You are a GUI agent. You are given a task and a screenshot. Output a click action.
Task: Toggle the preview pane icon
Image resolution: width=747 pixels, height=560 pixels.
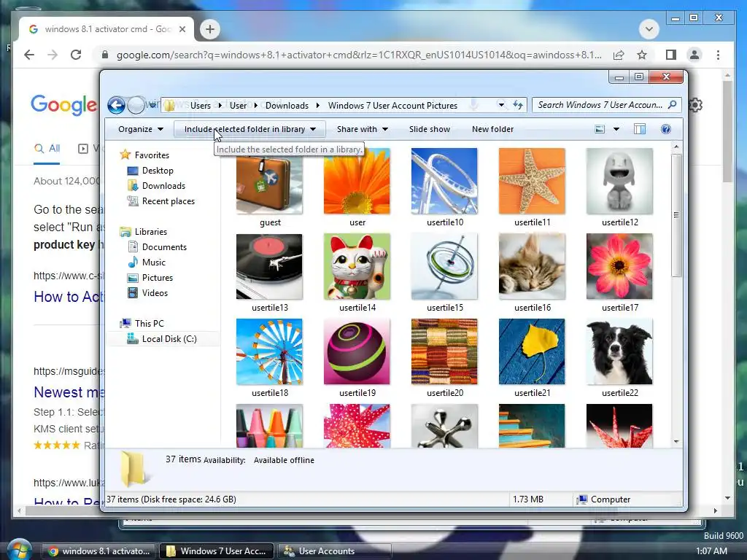(x=639, y=129)
